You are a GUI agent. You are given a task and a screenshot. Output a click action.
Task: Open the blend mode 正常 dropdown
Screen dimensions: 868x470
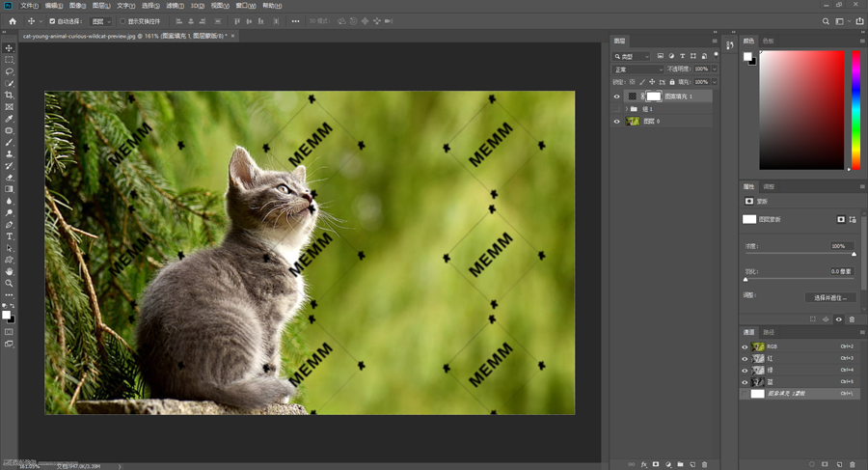[637, 69]
